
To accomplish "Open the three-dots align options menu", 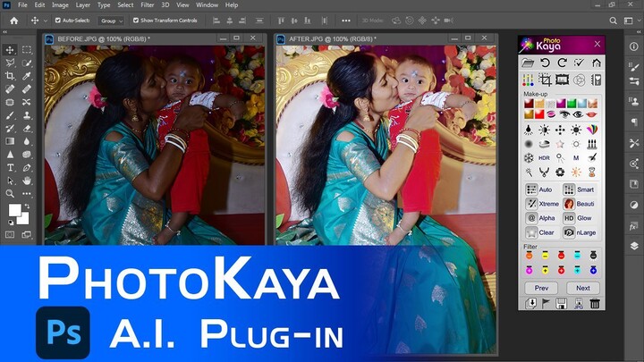I will pyautogui.click(x=346, y=21).
